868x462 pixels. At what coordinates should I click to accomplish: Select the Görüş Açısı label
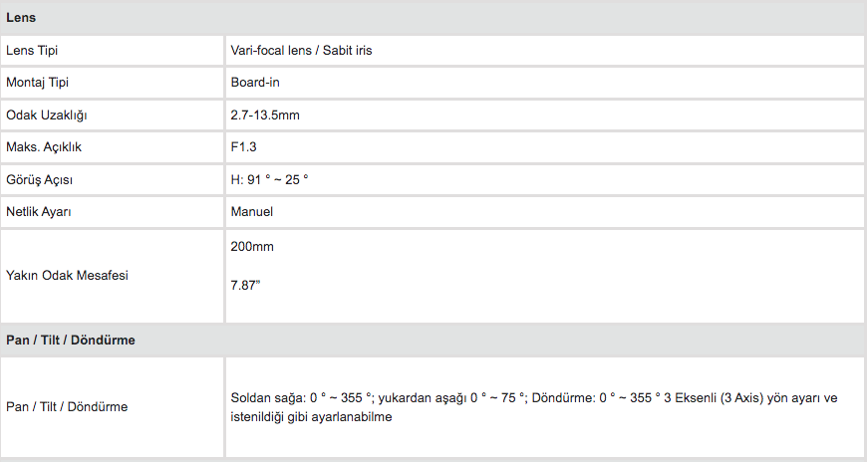pyautogui.click(x=39, y=180)
